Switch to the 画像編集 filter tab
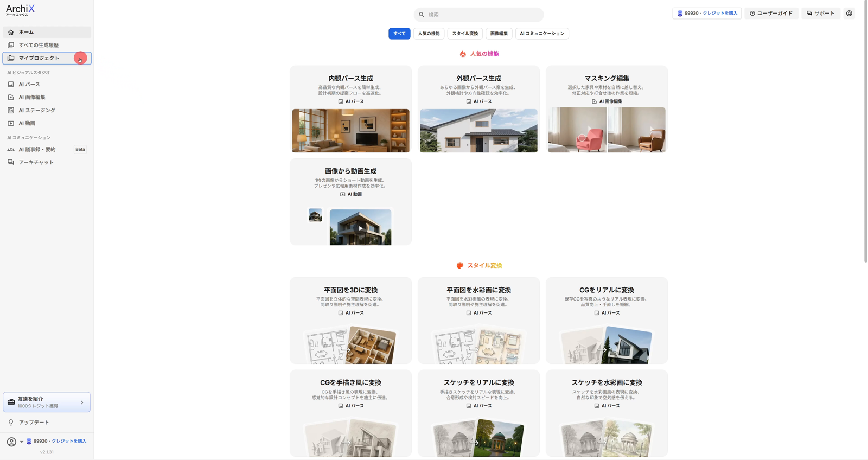This screenshot has width=868, height=460. coord(499,34)
